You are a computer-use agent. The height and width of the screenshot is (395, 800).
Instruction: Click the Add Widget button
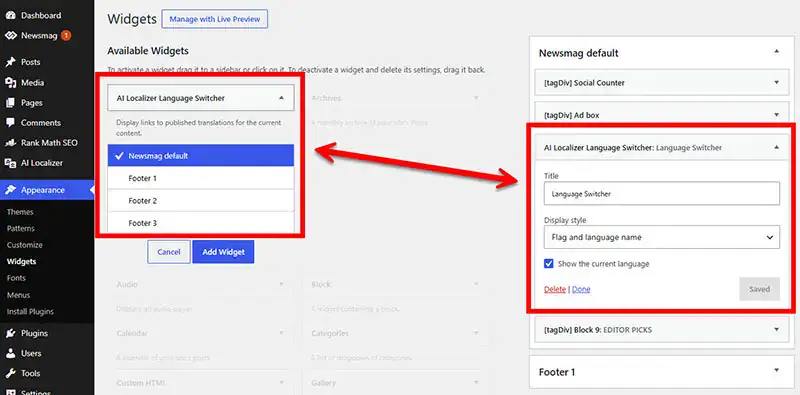coord(223,252)
